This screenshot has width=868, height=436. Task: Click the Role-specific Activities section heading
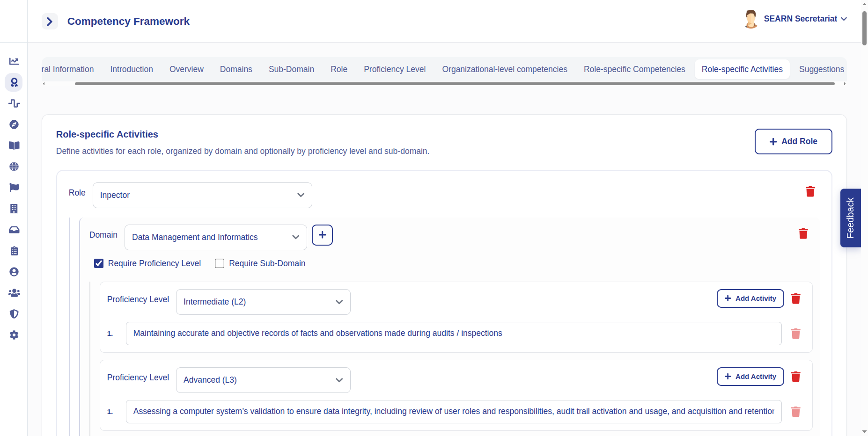click(107, 134)
